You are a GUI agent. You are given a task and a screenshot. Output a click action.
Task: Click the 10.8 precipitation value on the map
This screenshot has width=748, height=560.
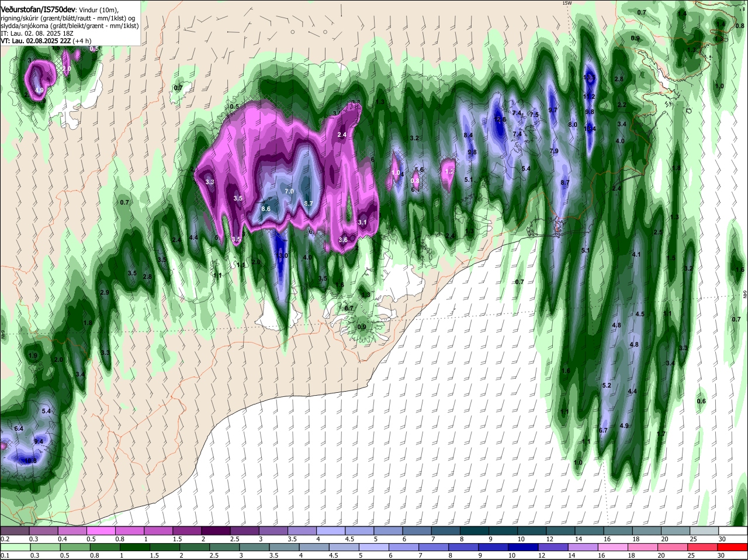coord(30,461)
